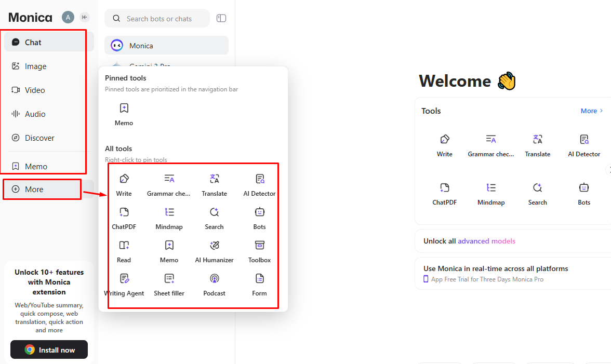The height and width of the screenshot is (364, 611).
Task: Click the Monica logo title
Action: coord(30,17)
